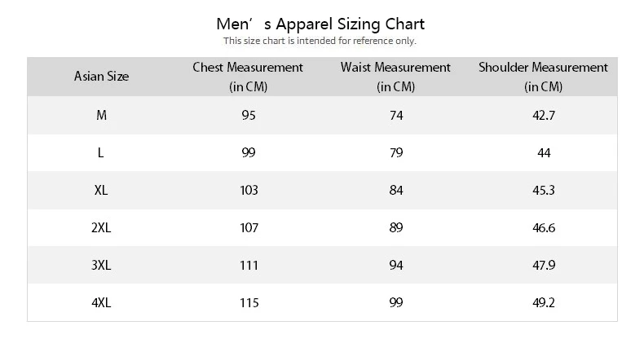The width and height of the screenshot is (644, 339).
Task: Select the Asian Size column header
Action: tap(101, 77)
